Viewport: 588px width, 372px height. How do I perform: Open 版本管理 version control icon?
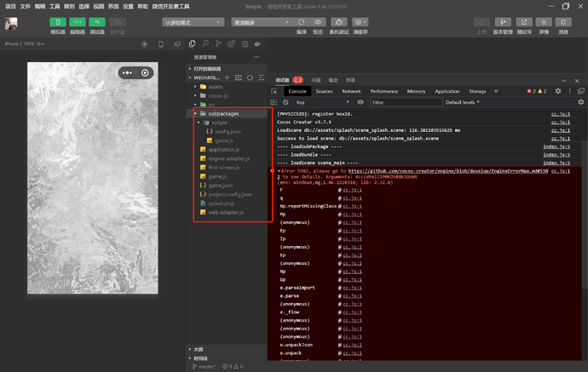tap(503, 22)
